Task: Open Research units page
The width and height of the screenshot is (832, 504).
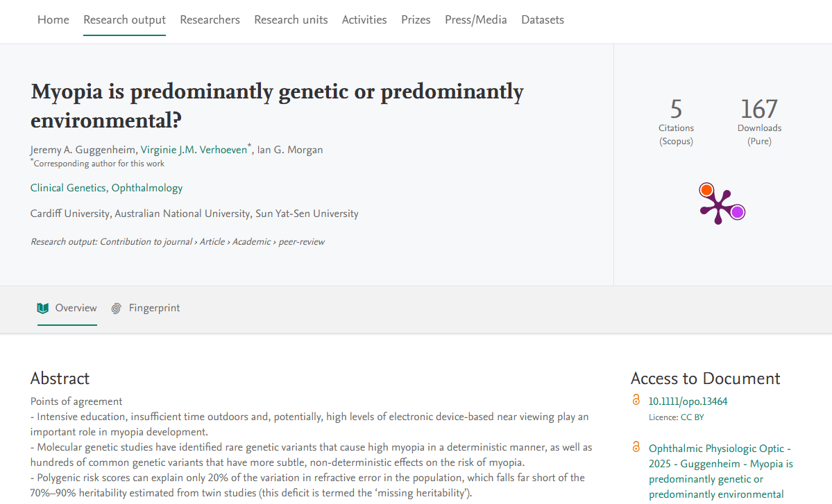Action: 291,20
